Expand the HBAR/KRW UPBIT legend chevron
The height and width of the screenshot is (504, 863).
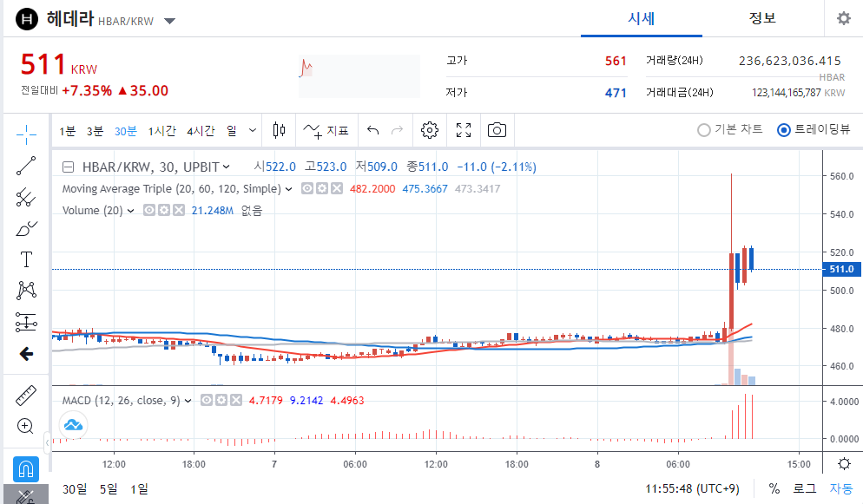point(227,167)
